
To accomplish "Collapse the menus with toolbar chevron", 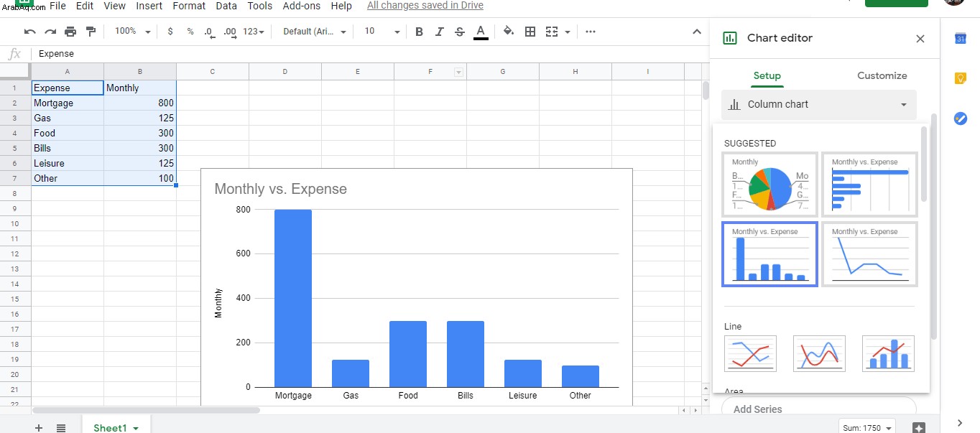I will (x=696, y=32).
